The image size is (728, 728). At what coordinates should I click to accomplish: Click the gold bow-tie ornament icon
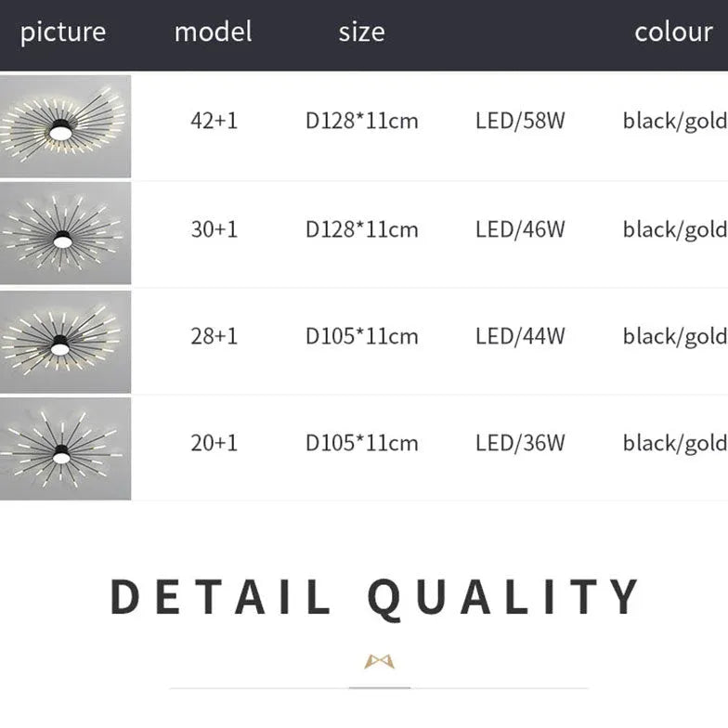click(x=379, y=661)
